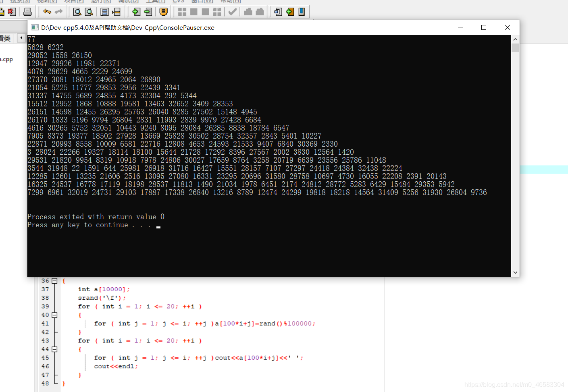Click the ConsolePauser.exe title bar text
The image size is (568, 392).
coord(128,27)
